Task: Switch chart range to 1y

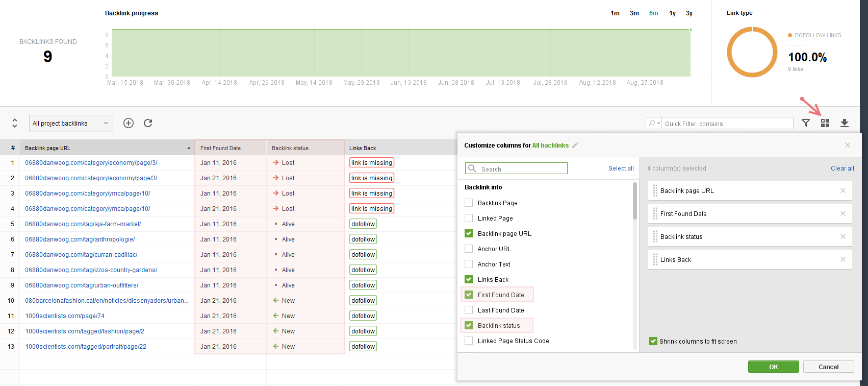Action: pyautogui.click(x=672, y=13)
